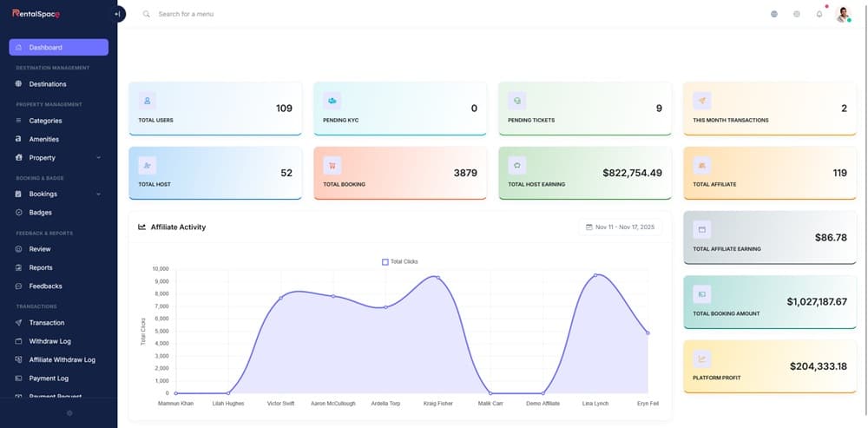
Task: Open the notifications bell
Action: tap(819, 14)
